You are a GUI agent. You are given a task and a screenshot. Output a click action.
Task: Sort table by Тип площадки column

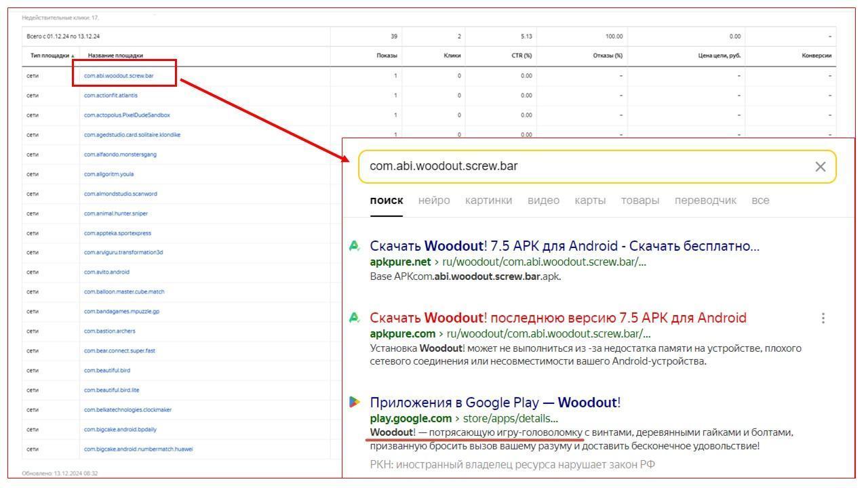[51, 56]
